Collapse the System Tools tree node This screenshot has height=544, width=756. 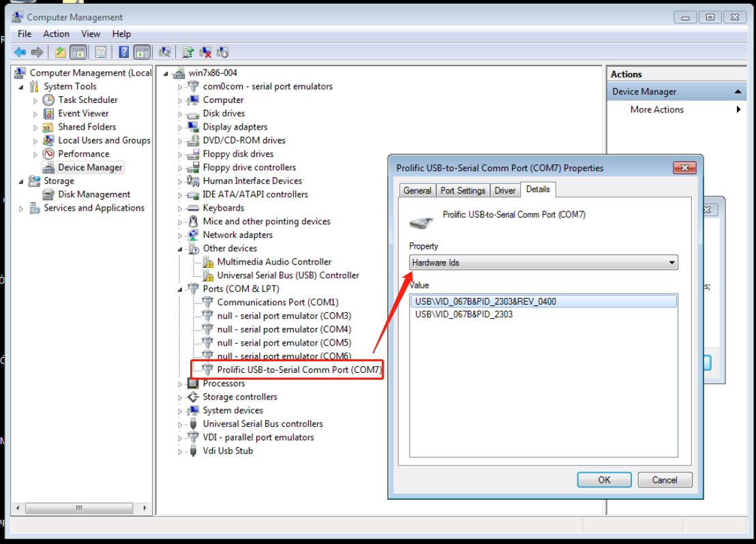[x=20, y=87]
